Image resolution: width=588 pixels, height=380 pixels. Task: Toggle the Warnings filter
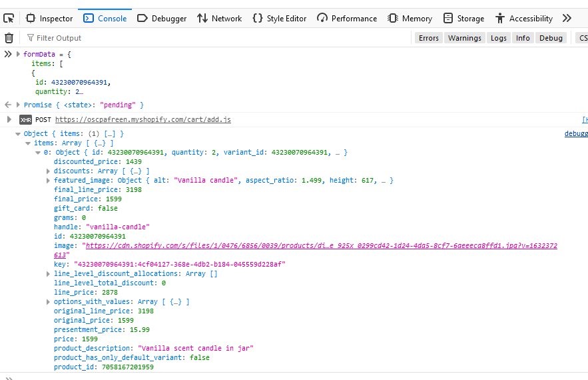coord(464,38)
